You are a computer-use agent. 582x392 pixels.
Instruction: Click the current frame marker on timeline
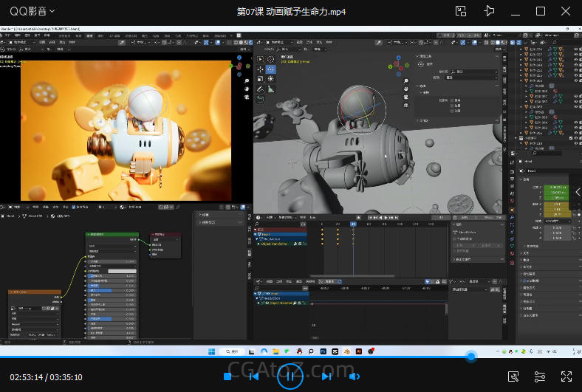pos(353,224)
